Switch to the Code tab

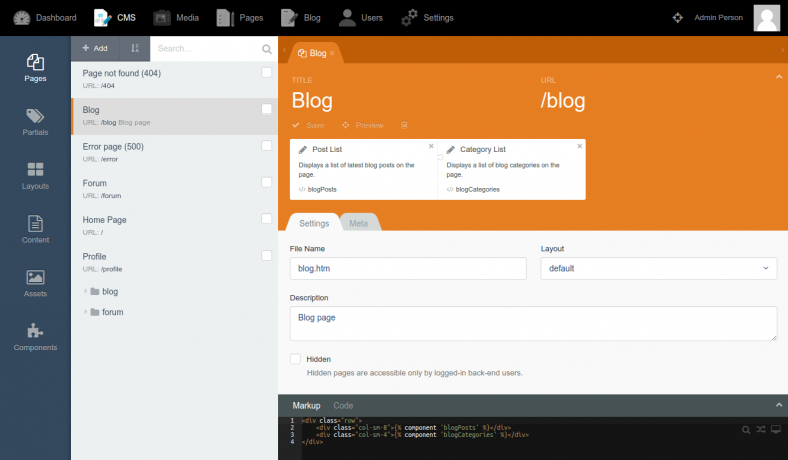343,405
